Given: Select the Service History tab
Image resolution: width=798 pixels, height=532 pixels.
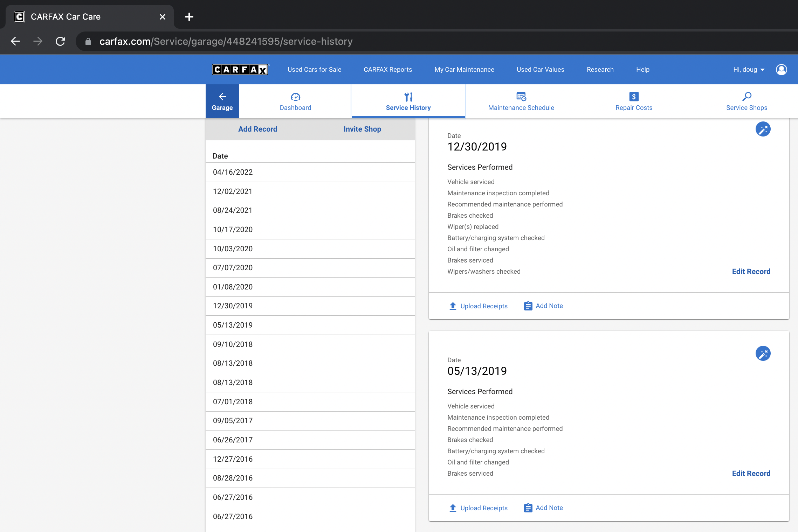Looking at the screenshot, I should point(408,101).
